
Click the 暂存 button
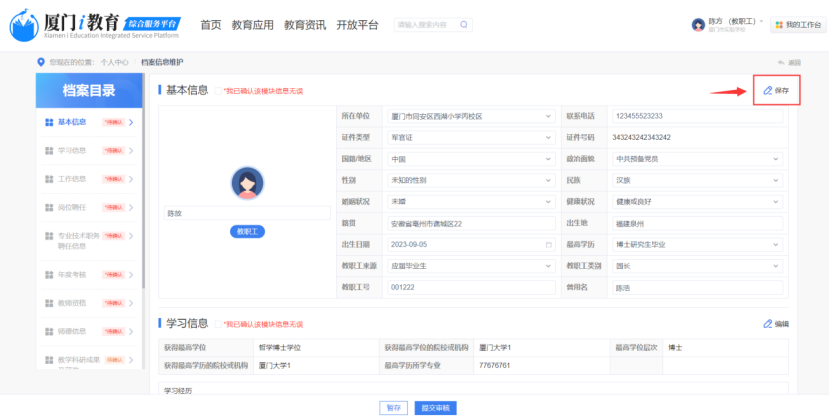pyautogui.click(x=394, y=408)
